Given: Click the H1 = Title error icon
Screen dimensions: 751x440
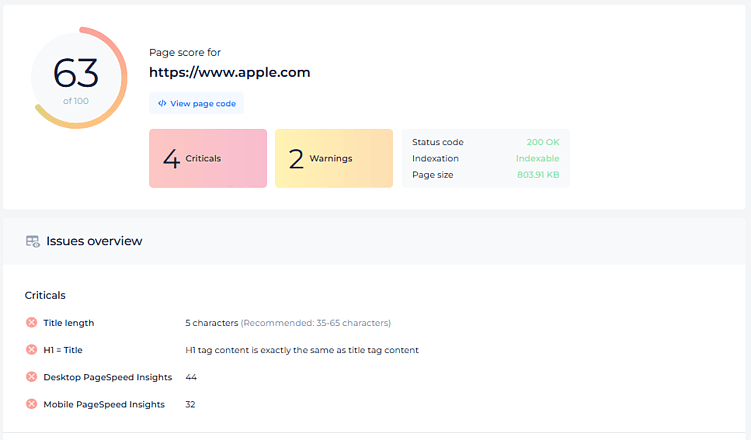Looking at the screenshot, I should click(x=31, y=350).
